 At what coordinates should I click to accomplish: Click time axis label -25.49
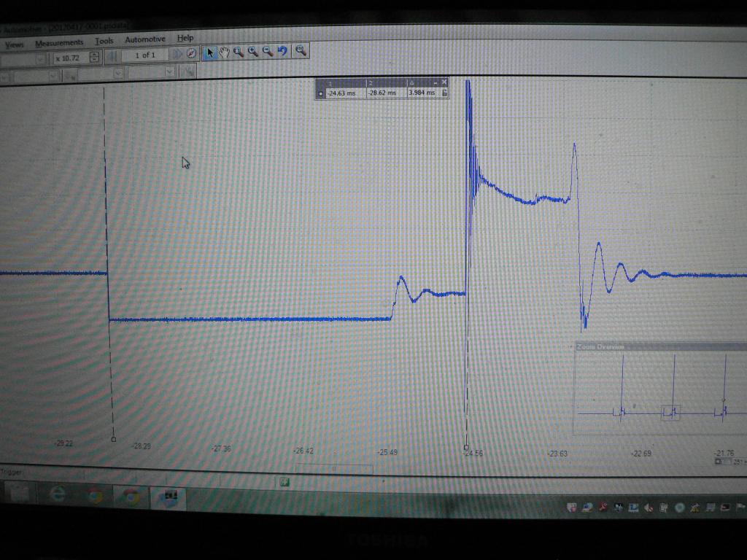point(387,452)
